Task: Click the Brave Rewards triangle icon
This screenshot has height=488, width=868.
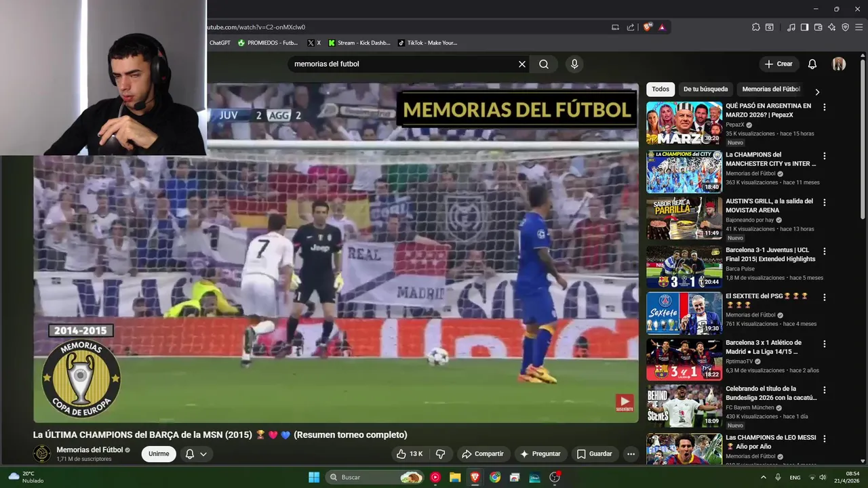Action: pyautogui.click(x=662, y=27)
